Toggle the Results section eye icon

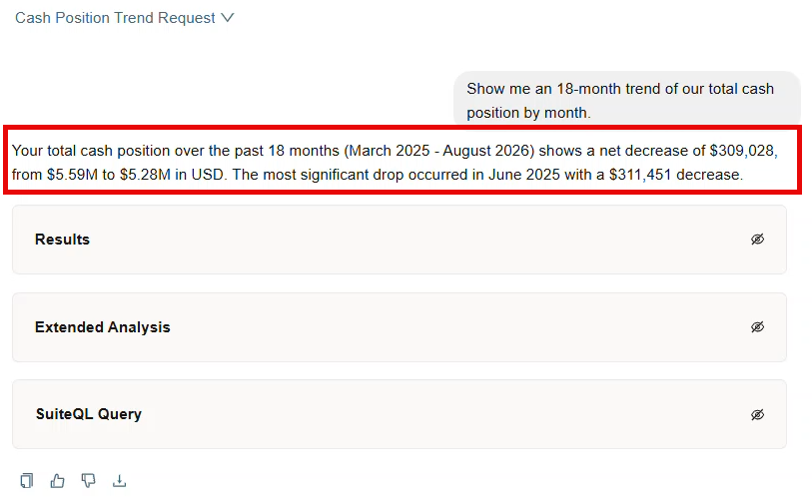click(x=758, y=240)
